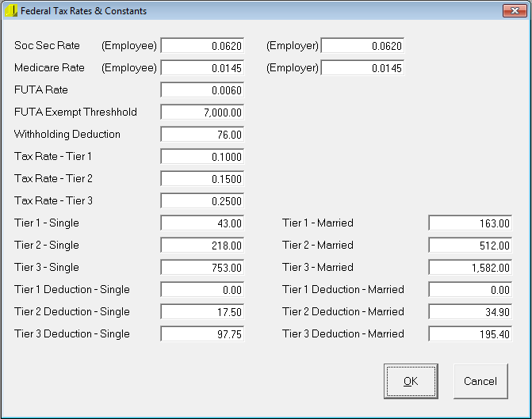Edit the Soc Sec Rate Employer field
The height and width of the screenshot is (419, 532).
[362, 46]
